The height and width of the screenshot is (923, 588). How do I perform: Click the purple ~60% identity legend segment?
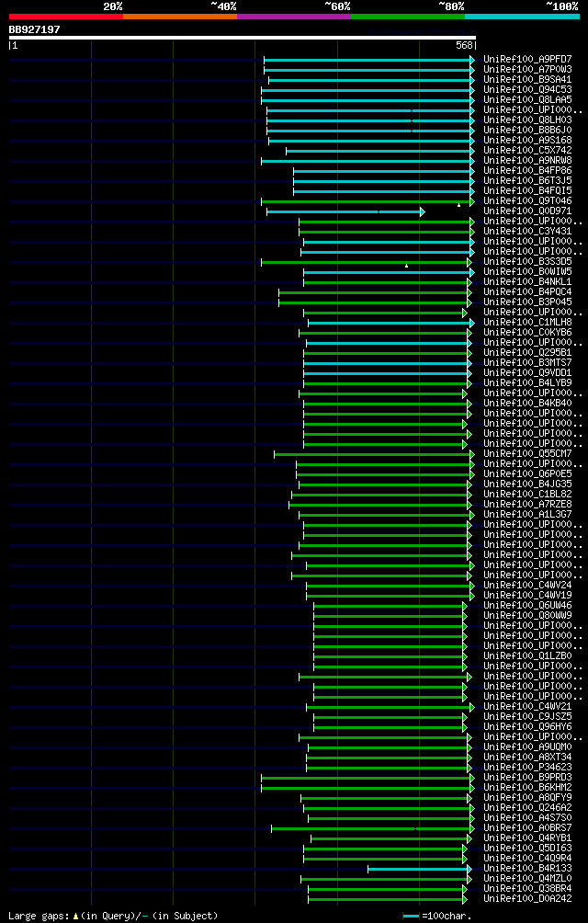click(294, 17)
